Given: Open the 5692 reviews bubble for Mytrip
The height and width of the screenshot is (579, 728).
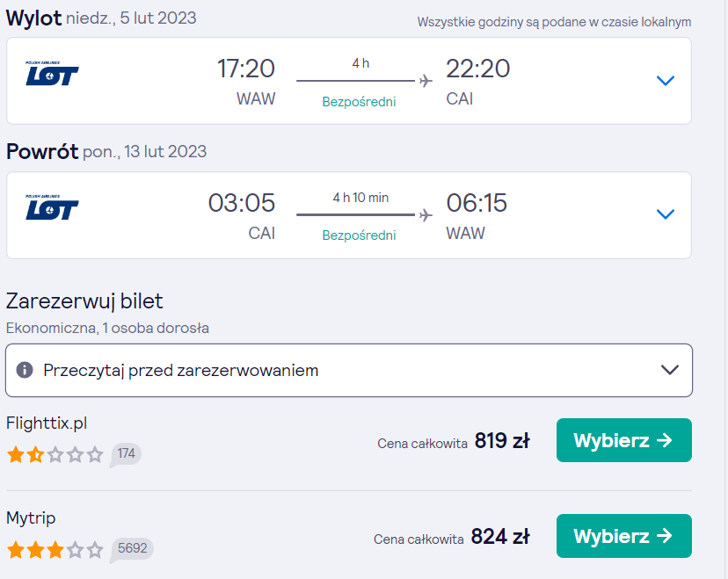Looking at the screenshot, I should click(x=132, y=550).
